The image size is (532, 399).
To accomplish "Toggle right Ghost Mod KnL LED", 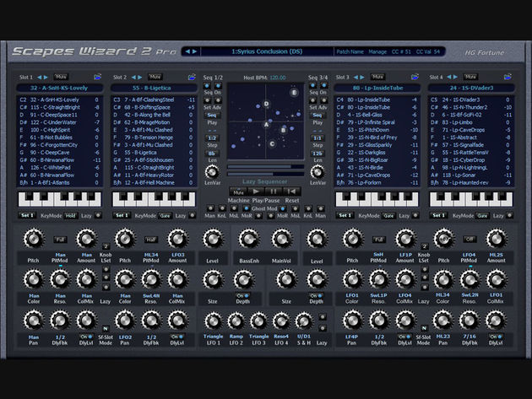I will click(308, 208).
